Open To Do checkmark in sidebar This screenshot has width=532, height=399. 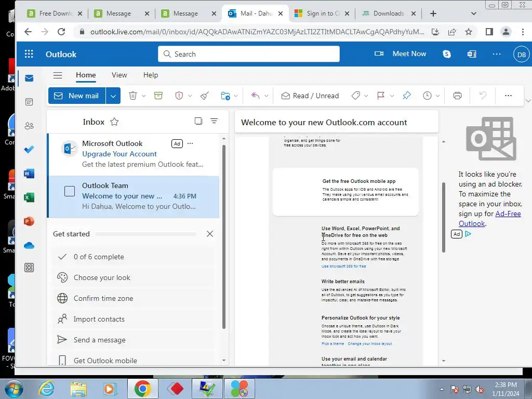coord(29,149)
